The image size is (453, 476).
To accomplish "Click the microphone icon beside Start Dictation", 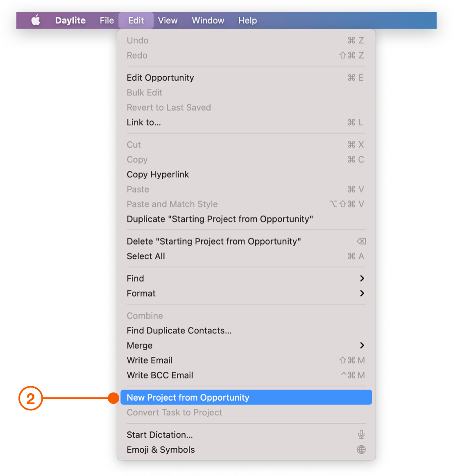I will (361, 434).
